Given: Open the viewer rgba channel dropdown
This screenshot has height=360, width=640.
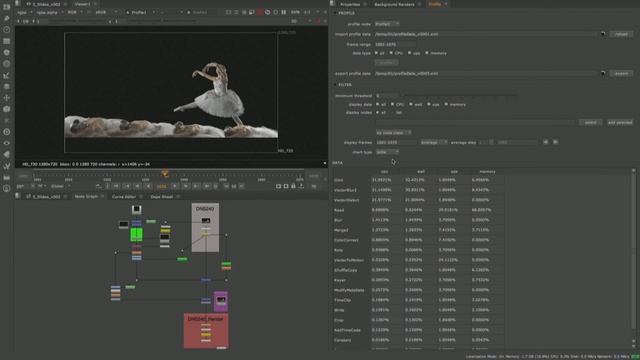Looking at the screenshot, I should coord(24,13).
